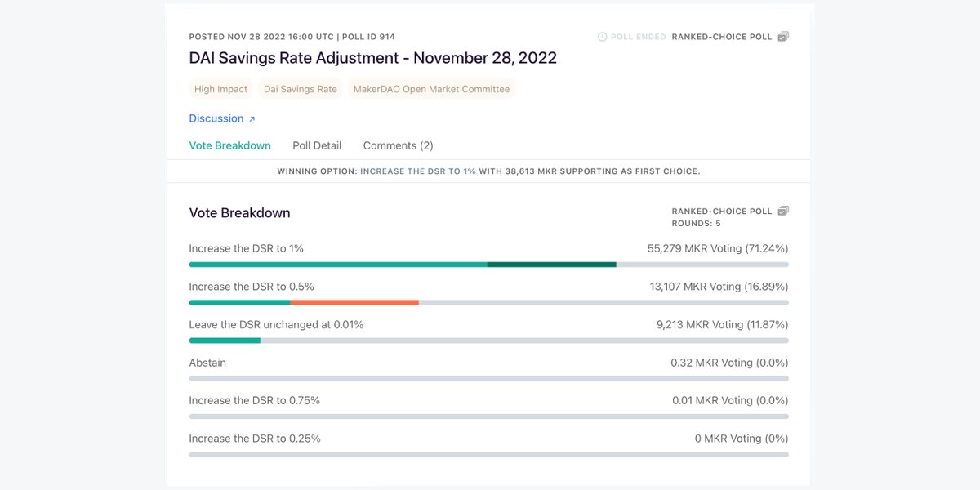Image resolution: width=980 pixels, height=490 pixels.
Task: Filter by the Dai Savings Rate tag
Action: click(300, 89)
